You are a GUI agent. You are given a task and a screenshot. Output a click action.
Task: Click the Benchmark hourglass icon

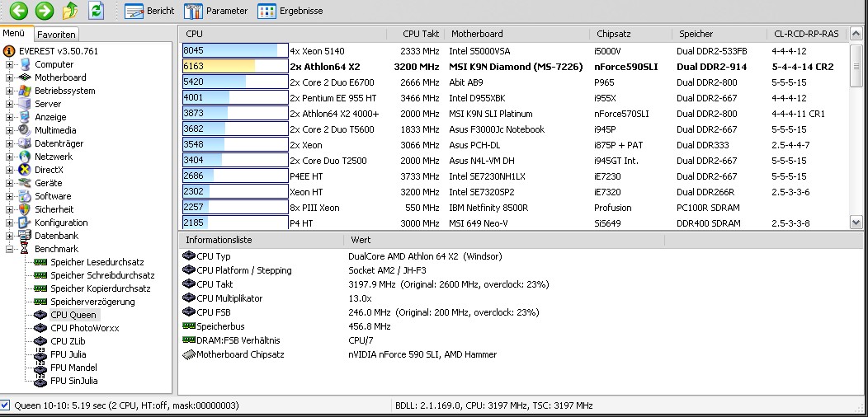pyautogui.click(x=25, y=249)
